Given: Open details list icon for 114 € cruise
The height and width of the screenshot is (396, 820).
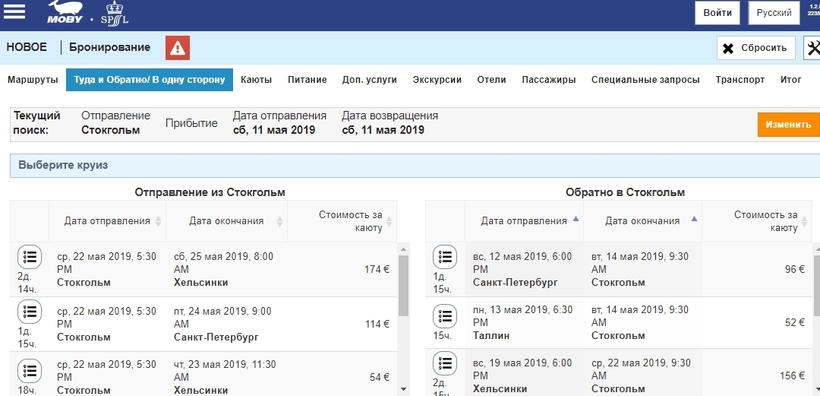Looking at the screenshot, I should [x=30, y=312].
